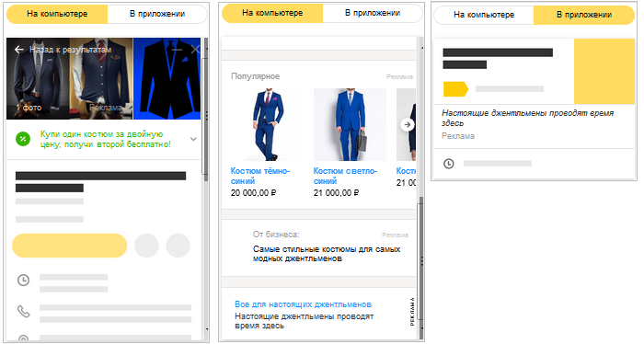Open Все для настоящих джентльменов link
This screenshot has width=644, height=344.
(x=303, y=304)
